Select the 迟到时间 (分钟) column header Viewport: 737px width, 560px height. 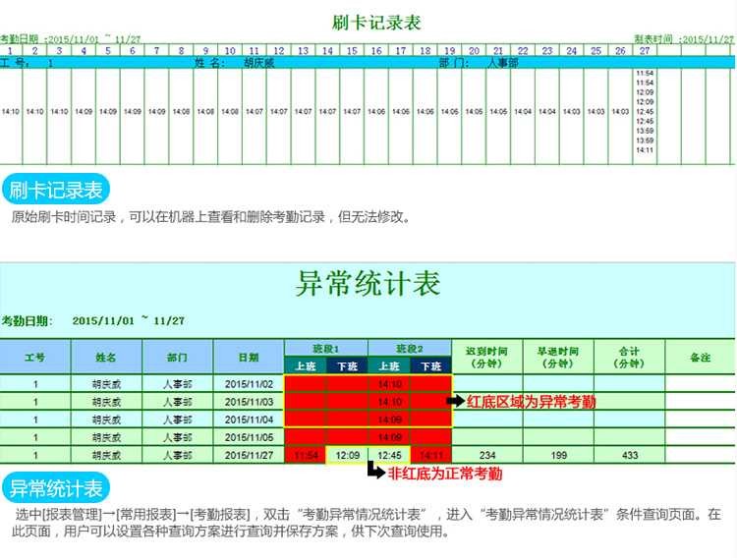click(x=486, y=358)
